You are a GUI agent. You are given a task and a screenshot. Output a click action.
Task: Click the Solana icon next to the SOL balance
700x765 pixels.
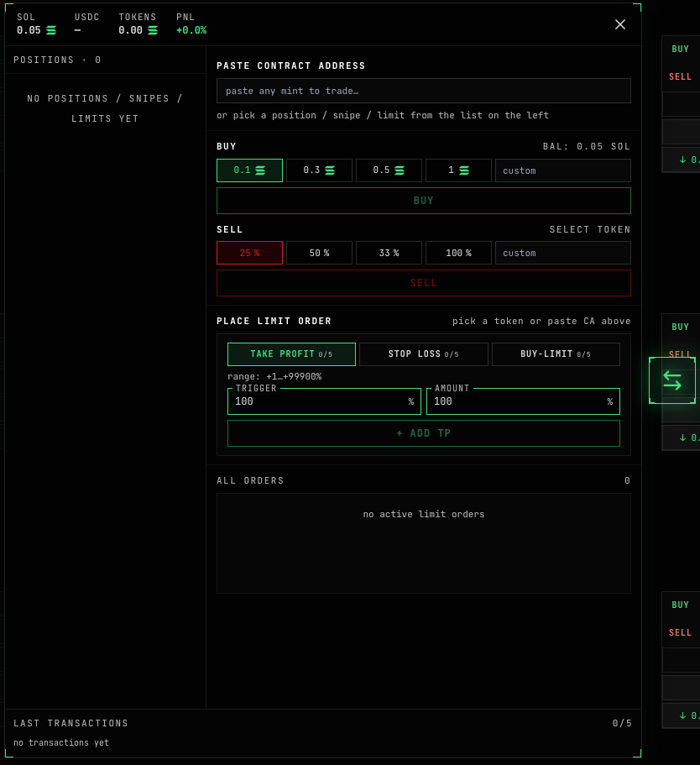point(50,30)
